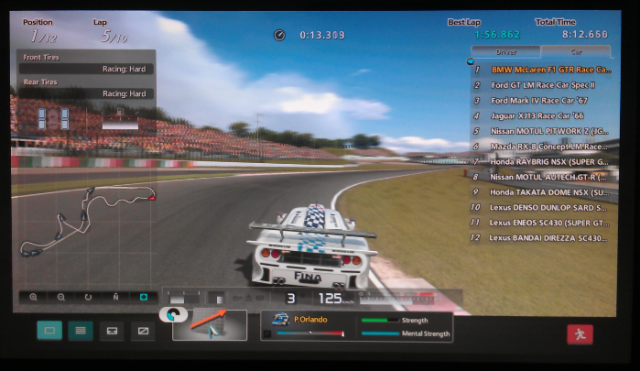
Task: Click the blue pace indicator bubble icon
Action: coord(173,315)
